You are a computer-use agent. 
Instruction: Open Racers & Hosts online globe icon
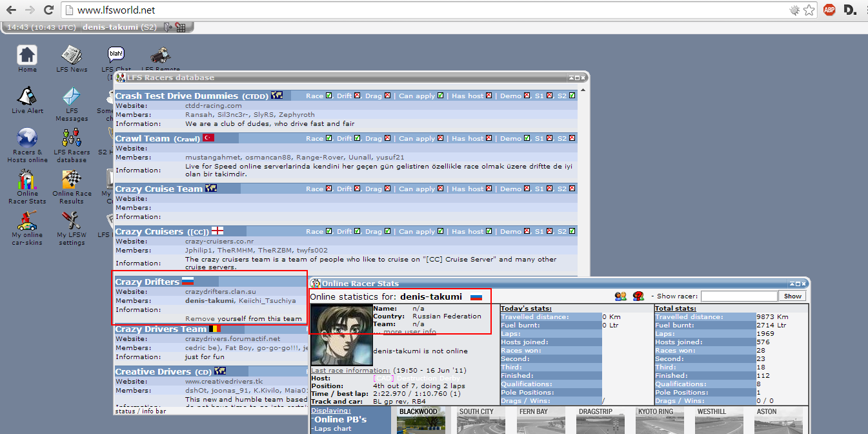pyautogui.click(x=27, y=138)
